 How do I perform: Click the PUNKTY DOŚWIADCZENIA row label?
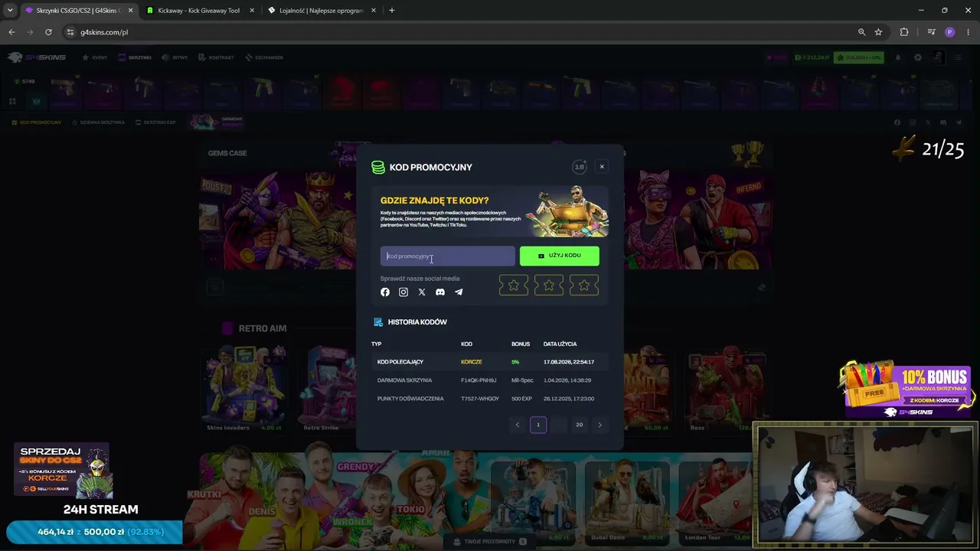pyautogui.click(x=410, y=399)
